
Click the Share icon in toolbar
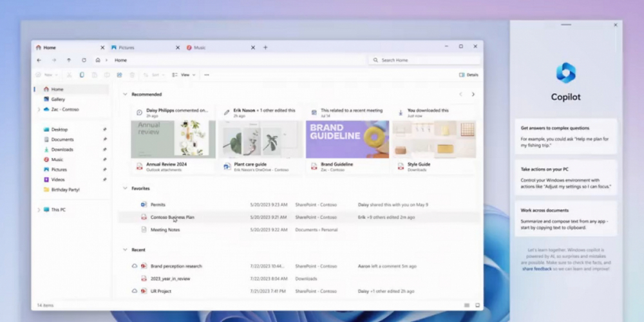(x=119, y=75)
